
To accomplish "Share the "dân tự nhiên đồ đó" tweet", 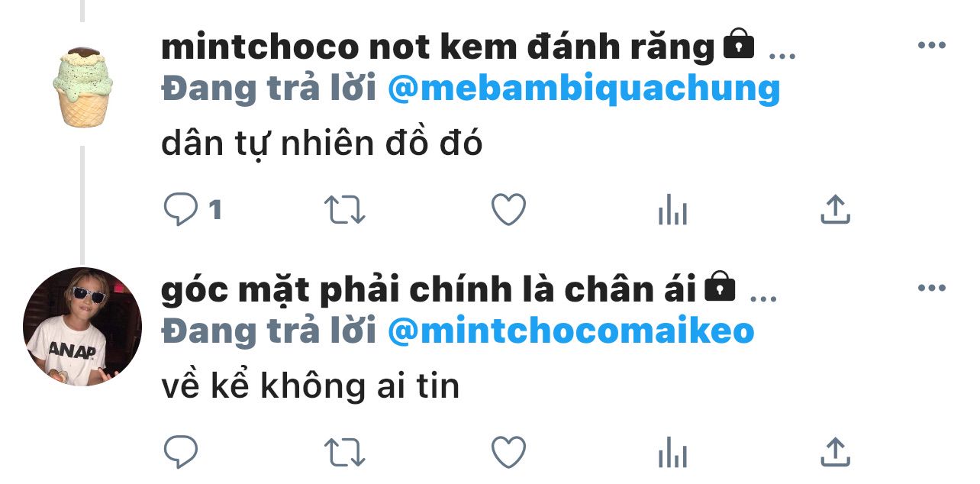I will (835, 210).
